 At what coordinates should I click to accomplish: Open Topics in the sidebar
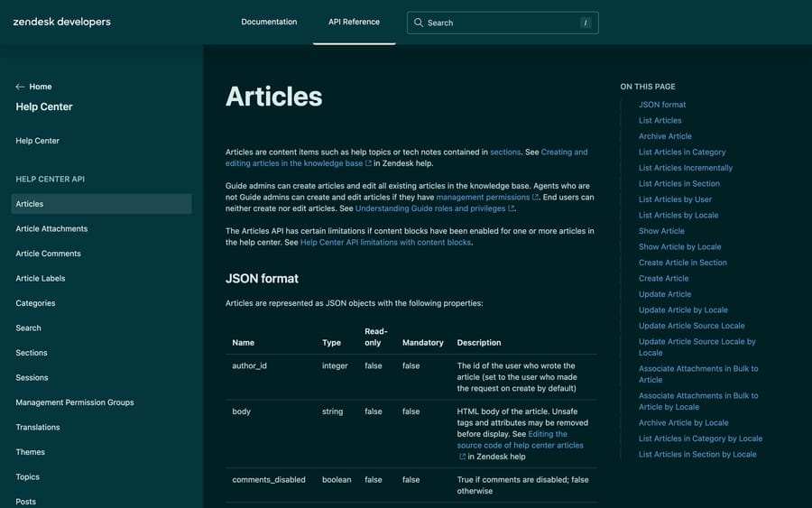27,477
